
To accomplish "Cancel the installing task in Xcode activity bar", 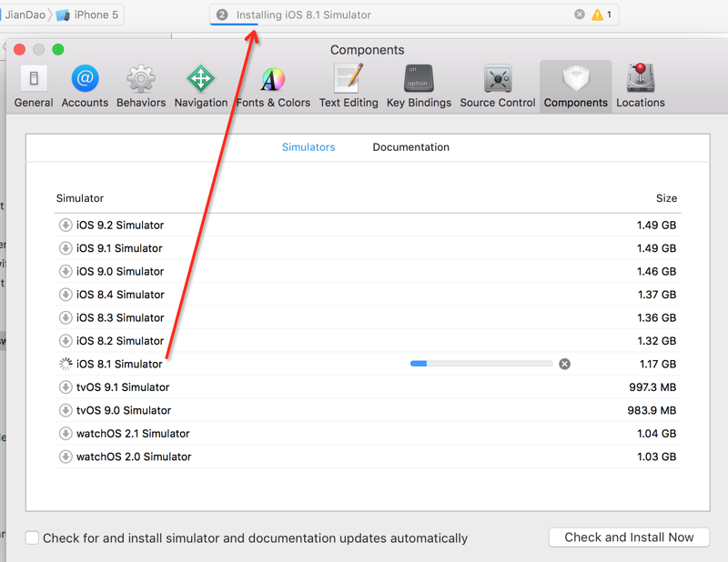I will coord(580,15).
